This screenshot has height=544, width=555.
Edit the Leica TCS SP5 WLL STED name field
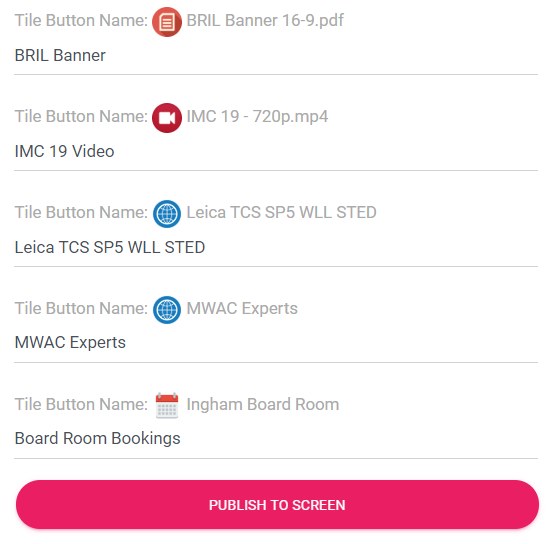(x=276, y=247)
